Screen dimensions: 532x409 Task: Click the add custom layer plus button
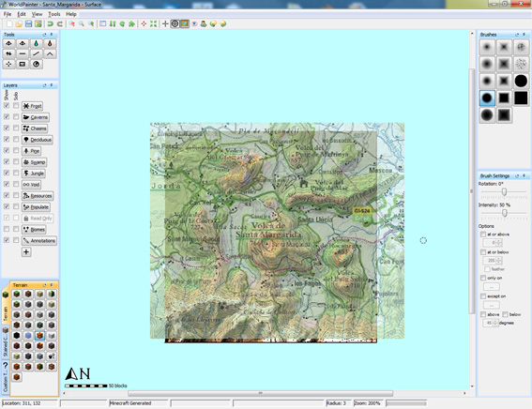click(x=26, y=252)
